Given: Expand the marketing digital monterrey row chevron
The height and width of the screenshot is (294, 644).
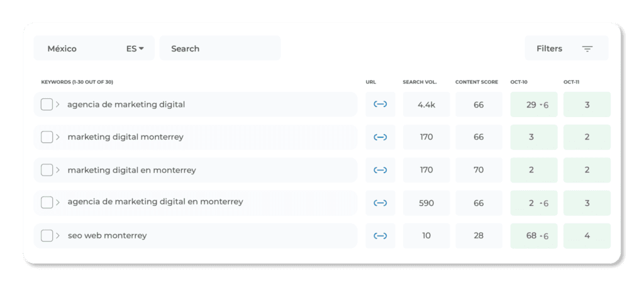Looking at the screenshot, I should coord(58,137).
